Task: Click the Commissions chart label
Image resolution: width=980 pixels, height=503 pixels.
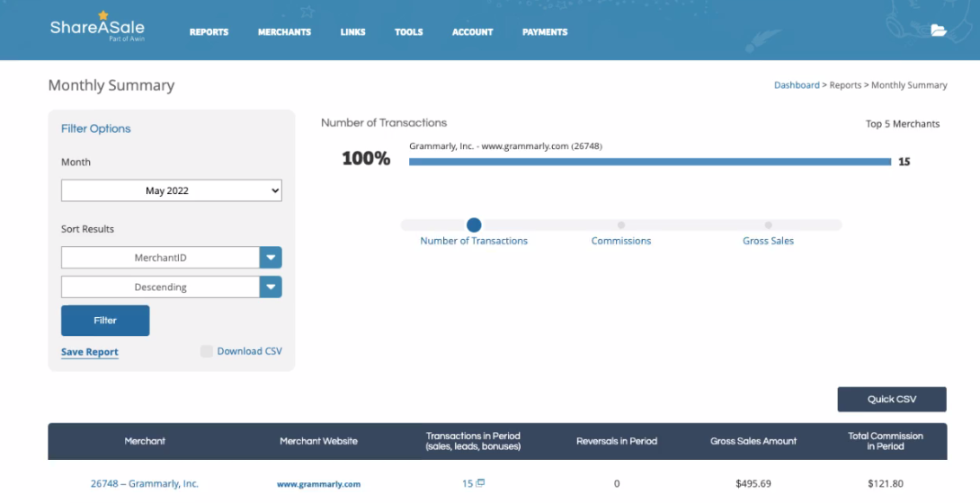Action: (x=621, y=241)
